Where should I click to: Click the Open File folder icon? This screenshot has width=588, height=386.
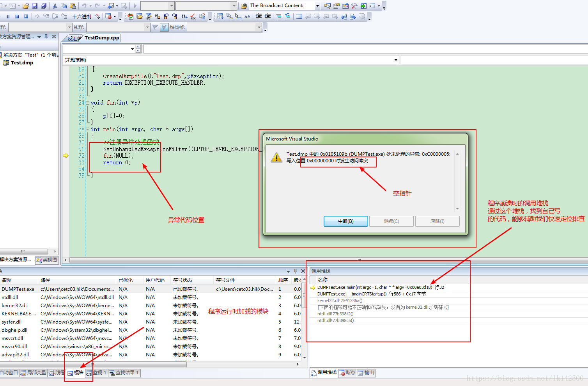pos(26,6)
